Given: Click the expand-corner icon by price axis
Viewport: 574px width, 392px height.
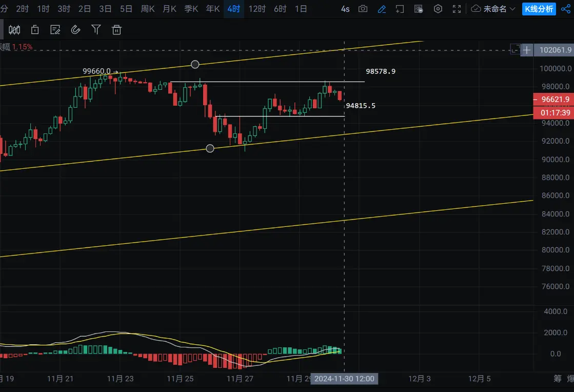Looking at the screenshot, I should point(514,49).
